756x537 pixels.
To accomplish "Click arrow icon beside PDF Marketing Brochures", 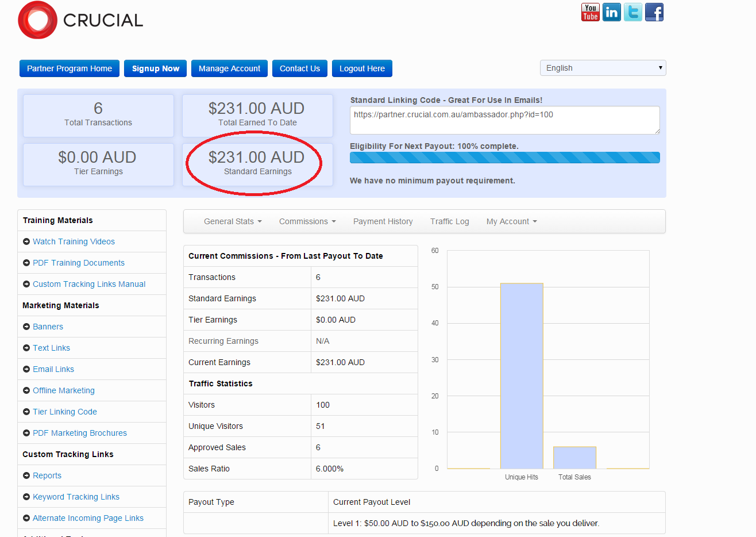I will pyautogui.click(x=26, y=433).
